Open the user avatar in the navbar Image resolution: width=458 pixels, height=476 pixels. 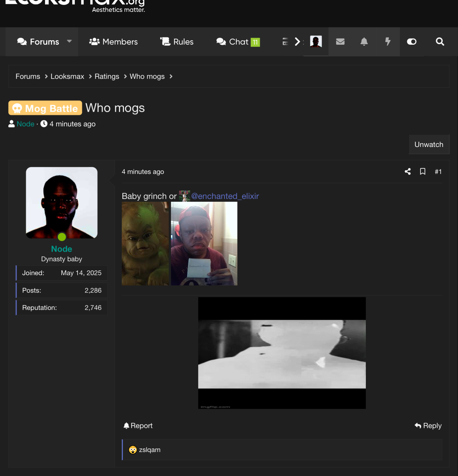316,42
